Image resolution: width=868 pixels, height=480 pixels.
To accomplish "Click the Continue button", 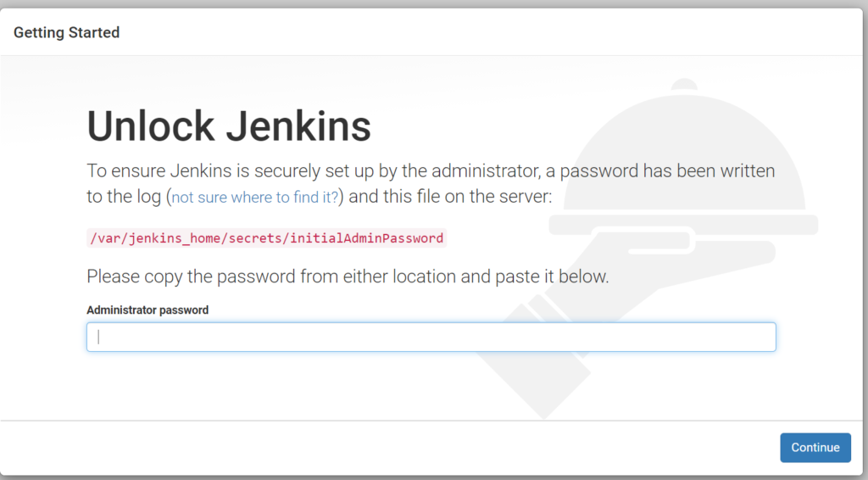I will click(x=815, y=447).
